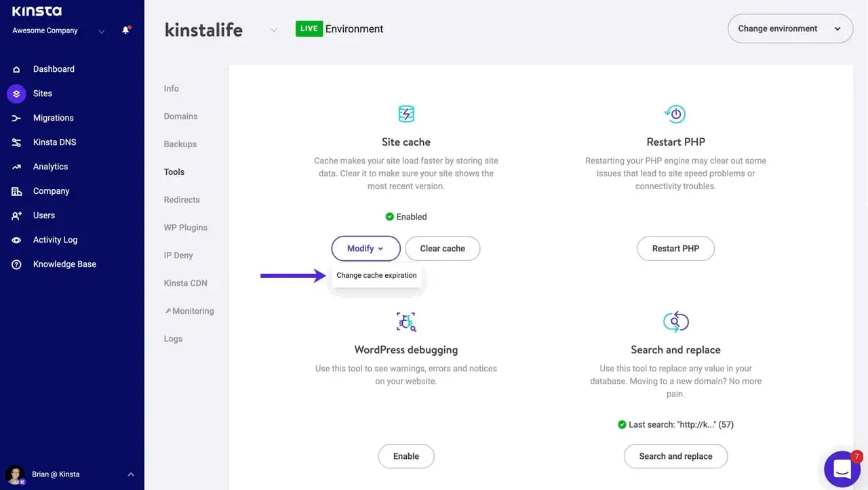Image resolution: width=868 pixels, height=490 pixels.
Task: Select Change cache expiration
Action: [x=376, y=276]
